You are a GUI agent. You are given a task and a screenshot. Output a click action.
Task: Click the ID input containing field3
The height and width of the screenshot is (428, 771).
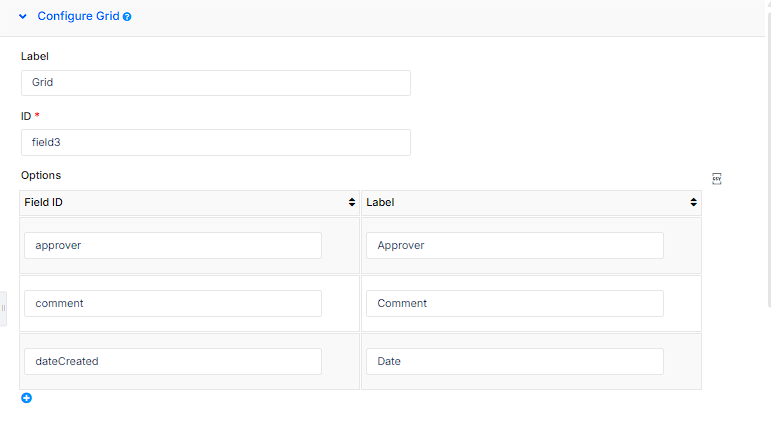click(x=216, y=143)
